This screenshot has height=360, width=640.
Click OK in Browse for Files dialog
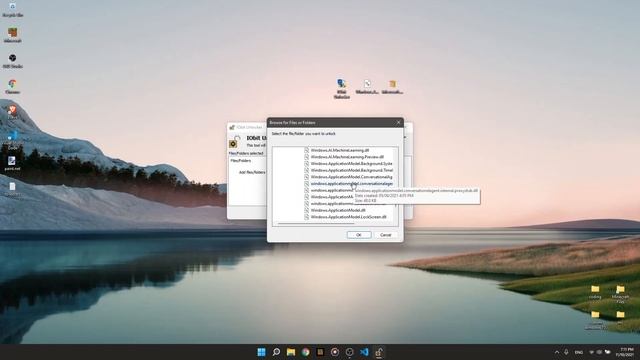359,235
